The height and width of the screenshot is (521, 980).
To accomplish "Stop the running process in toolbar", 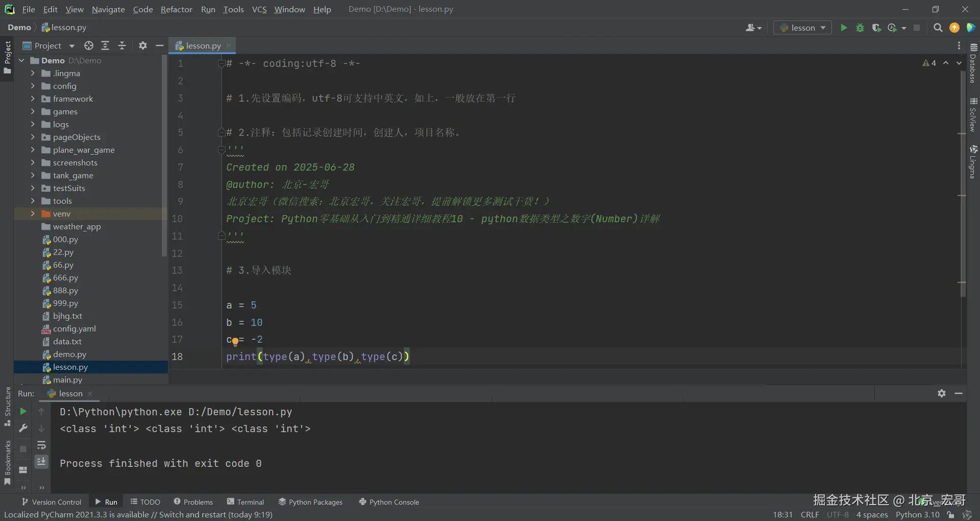I will pyautogui.click(x=917, y=28).
